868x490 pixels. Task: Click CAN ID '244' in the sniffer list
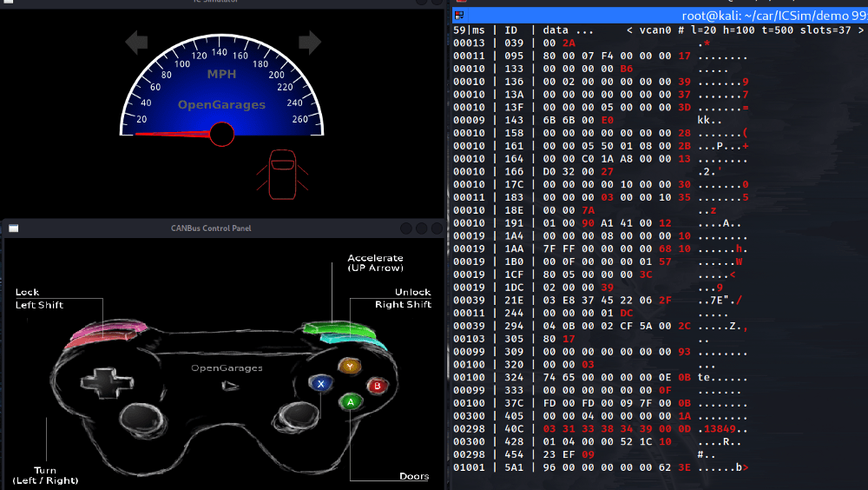pyautogui.click(x=514, y=313)
